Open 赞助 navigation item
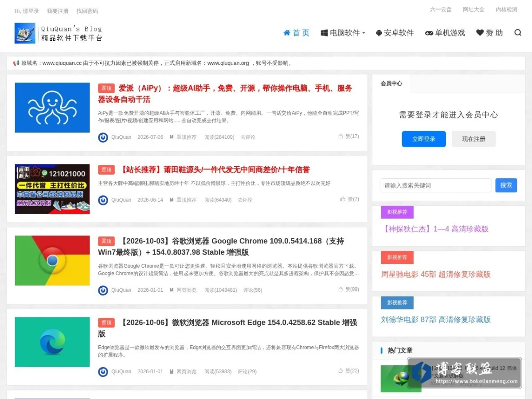This screenshot has height=399, width=532. [489, 33]
